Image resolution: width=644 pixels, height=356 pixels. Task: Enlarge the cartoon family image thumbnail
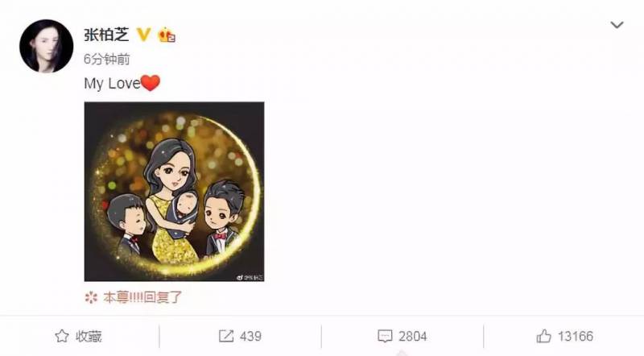point(174,192)
